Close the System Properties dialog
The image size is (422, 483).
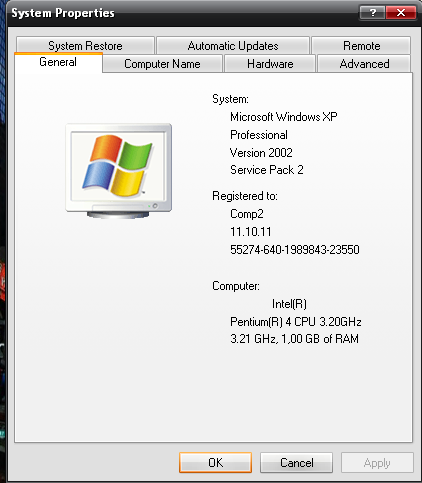click(401, 13)
